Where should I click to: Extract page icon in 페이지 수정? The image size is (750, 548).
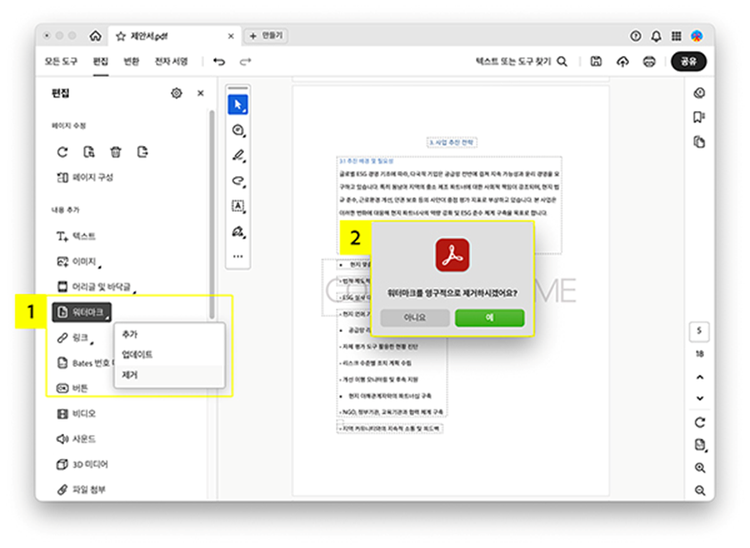click(x=89, y=152)
